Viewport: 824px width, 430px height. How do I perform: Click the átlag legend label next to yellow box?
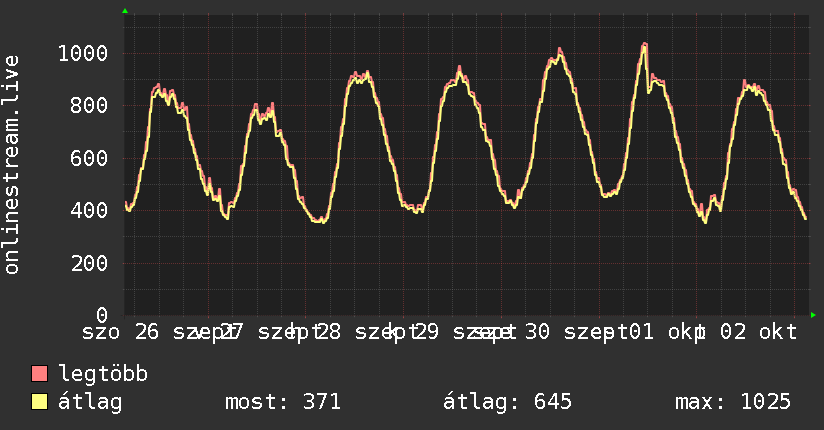pos(90,403)
